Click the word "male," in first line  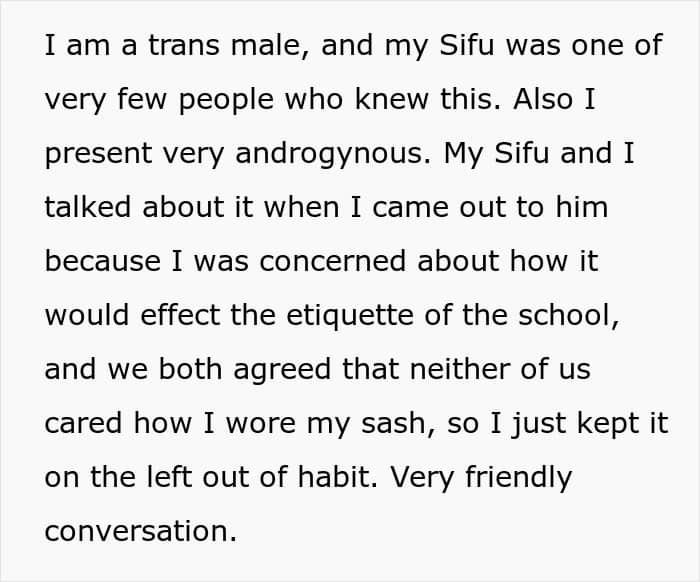[x=270, y=45]
